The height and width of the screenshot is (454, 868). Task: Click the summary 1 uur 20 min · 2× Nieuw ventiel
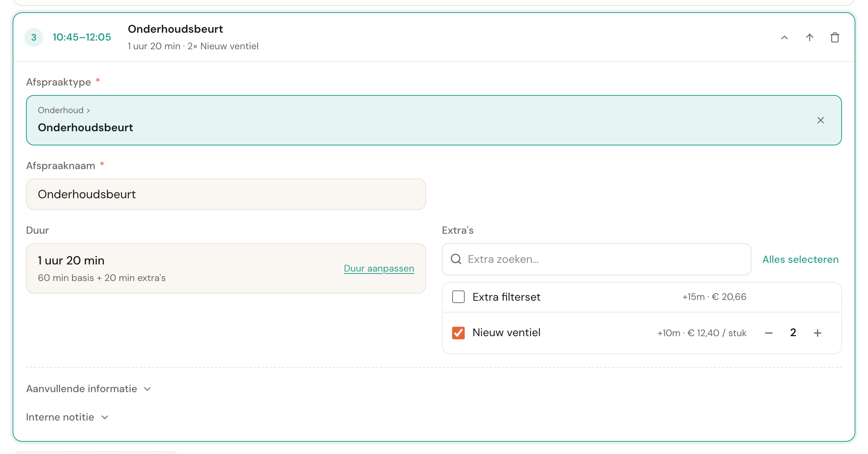point(193,46)
